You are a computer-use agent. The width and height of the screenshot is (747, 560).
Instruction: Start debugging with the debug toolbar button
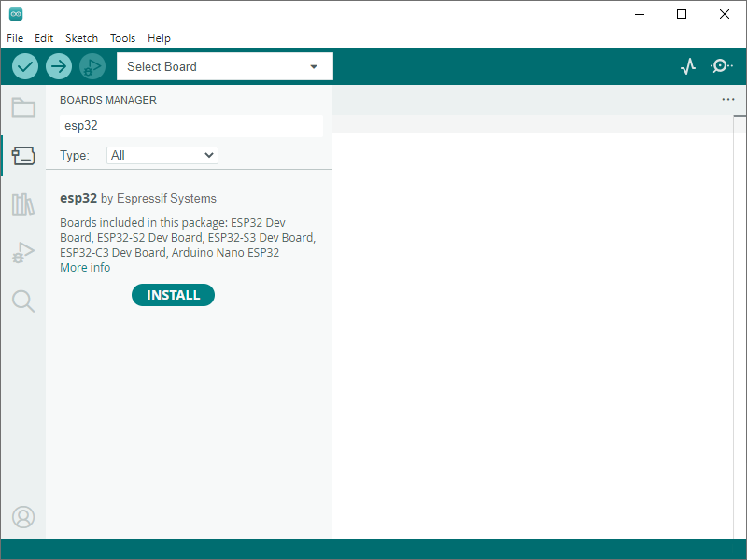point(92,66)
